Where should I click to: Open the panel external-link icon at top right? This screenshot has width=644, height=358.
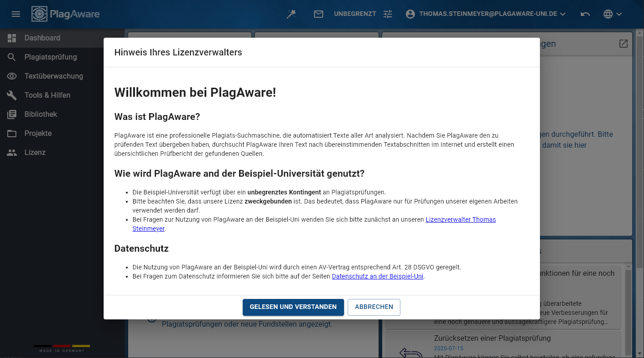pyautogui.click(x=624, y=44)
